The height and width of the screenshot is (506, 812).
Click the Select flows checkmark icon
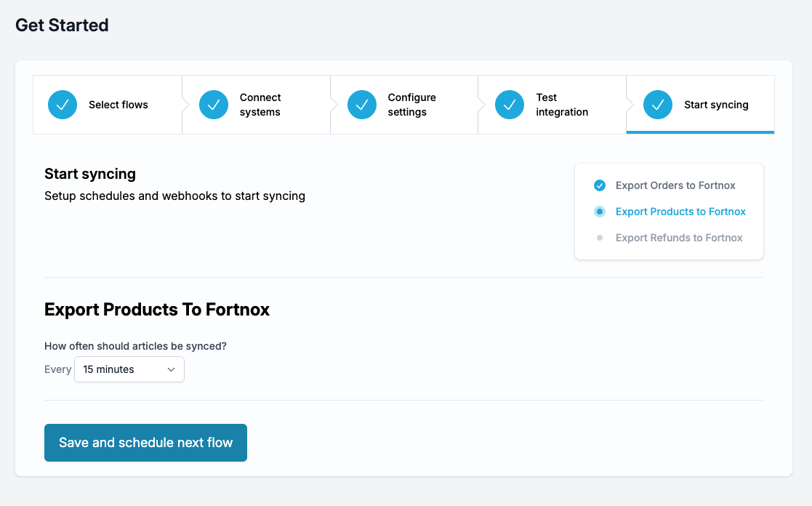63,105
